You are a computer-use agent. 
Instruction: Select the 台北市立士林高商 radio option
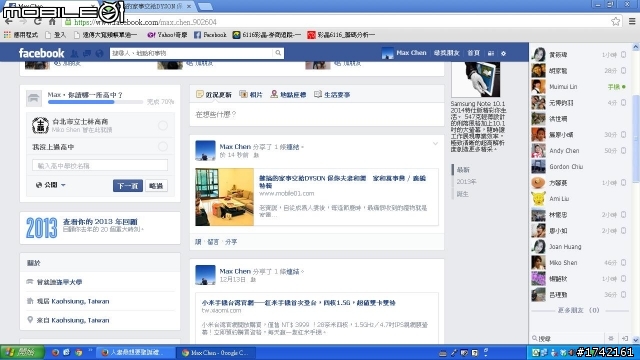pyautogui.click(x=163, y=125)
